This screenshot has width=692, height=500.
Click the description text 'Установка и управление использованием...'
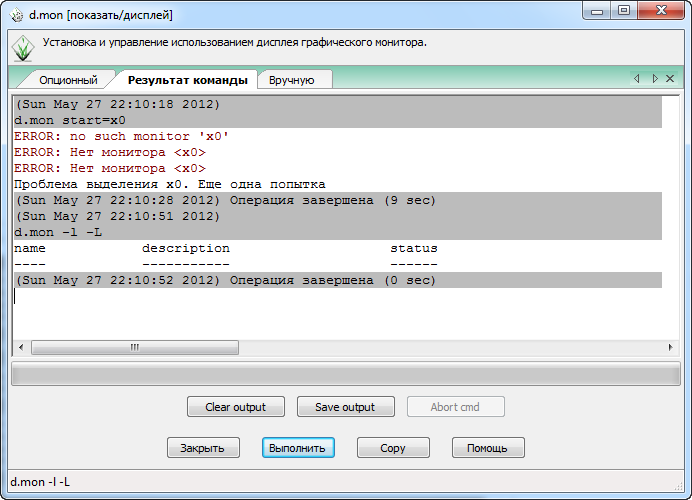click(x=235, y=42)
